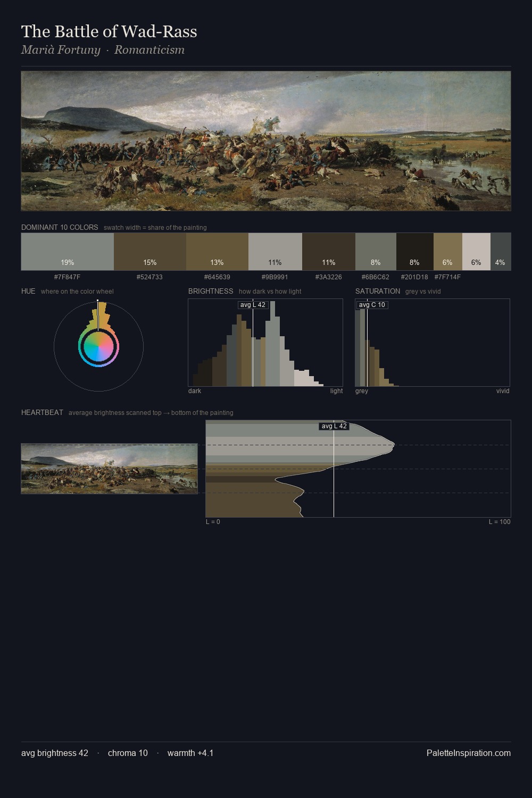
Task: Click the subtitle 'Marià Fortuny · Romanticism'
Action: coord(103,50)
